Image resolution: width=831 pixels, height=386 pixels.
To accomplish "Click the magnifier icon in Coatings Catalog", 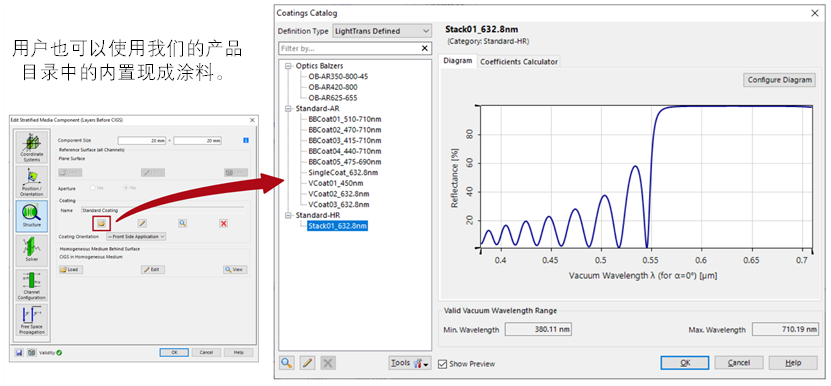I will coord(287,363).
